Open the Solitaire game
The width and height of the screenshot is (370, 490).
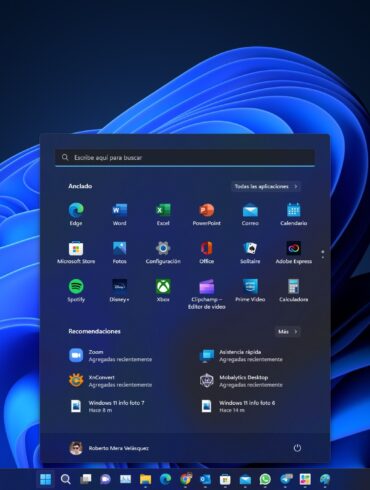click(250, 252)
